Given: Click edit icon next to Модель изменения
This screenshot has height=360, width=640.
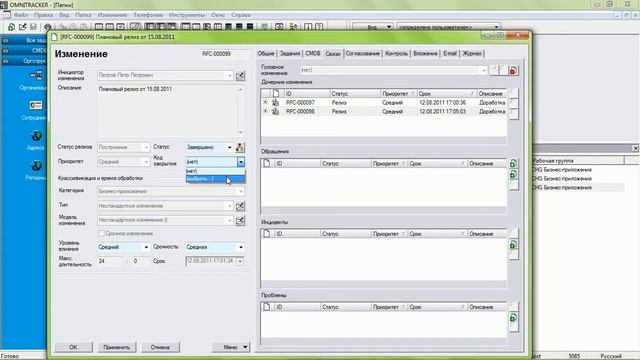Looking at the screenshot, I should (x=240, y=220).
